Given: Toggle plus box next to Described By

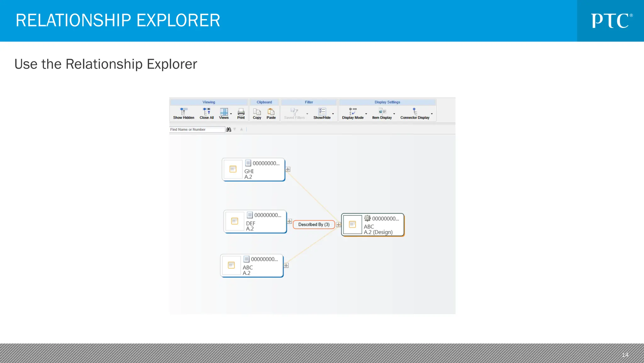Looking at the screenshot, I should [338, 225].
